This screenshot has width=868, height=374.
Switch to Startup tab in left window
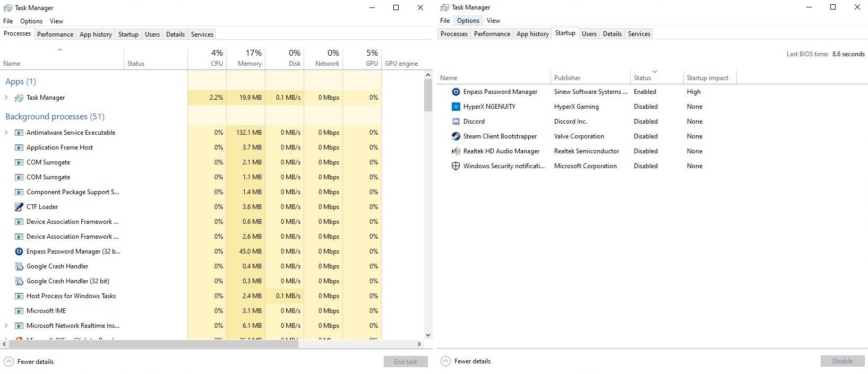tap(128, 34)
